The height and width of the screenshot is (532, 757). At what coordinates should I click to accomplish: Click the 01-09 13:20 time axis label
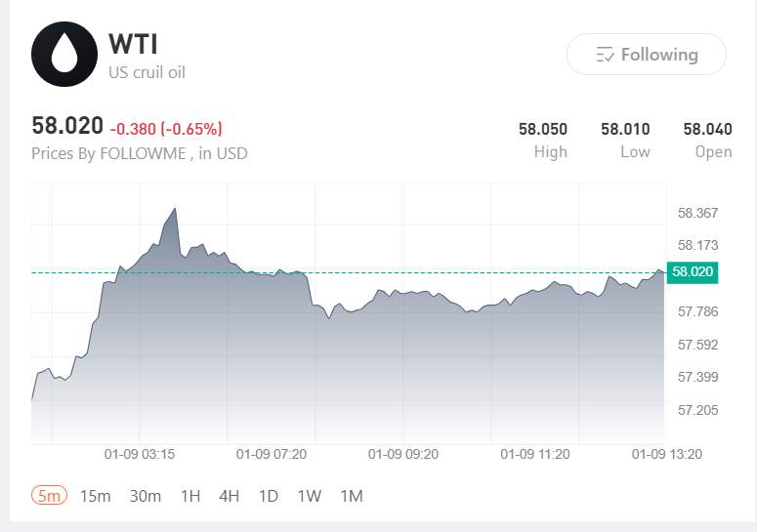(x=667, y=454)
